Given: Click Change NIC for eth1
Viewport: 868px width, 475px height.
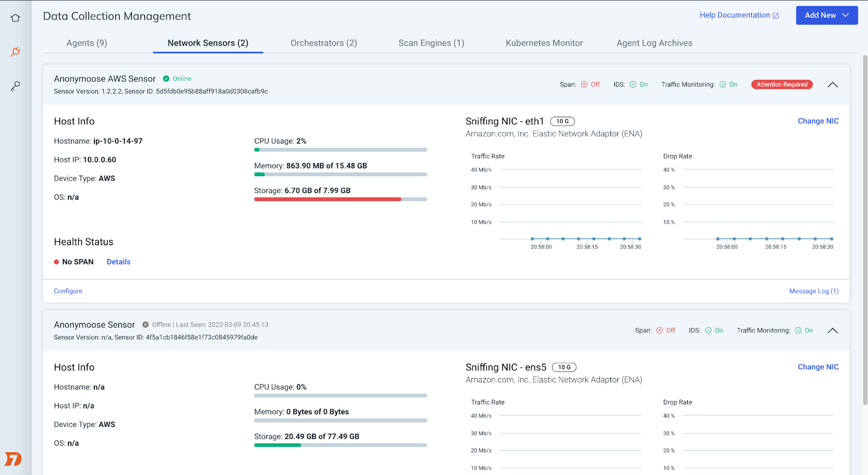Looking at the screenshot, I should 818,121.
